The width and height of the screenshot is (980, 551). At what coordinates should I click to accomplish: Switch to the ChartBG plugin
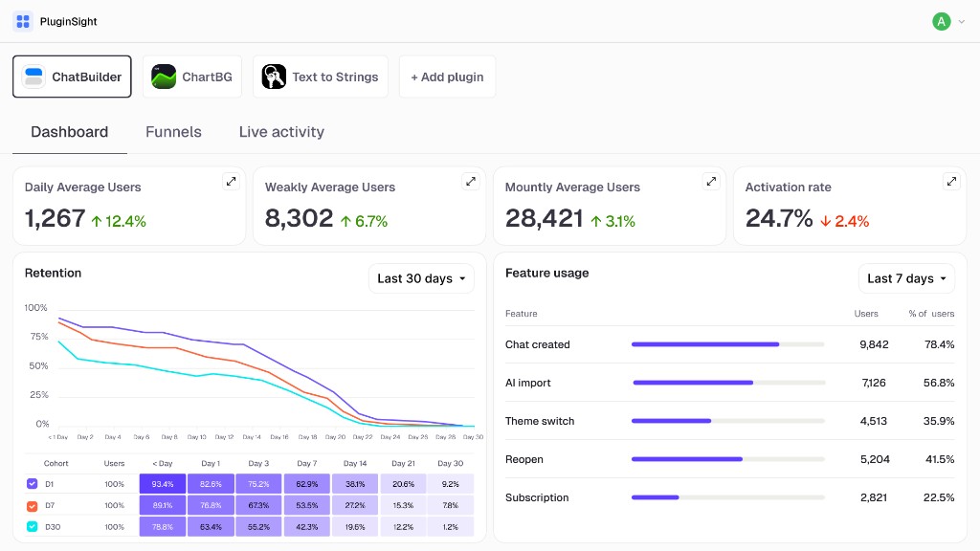[191, 77]
